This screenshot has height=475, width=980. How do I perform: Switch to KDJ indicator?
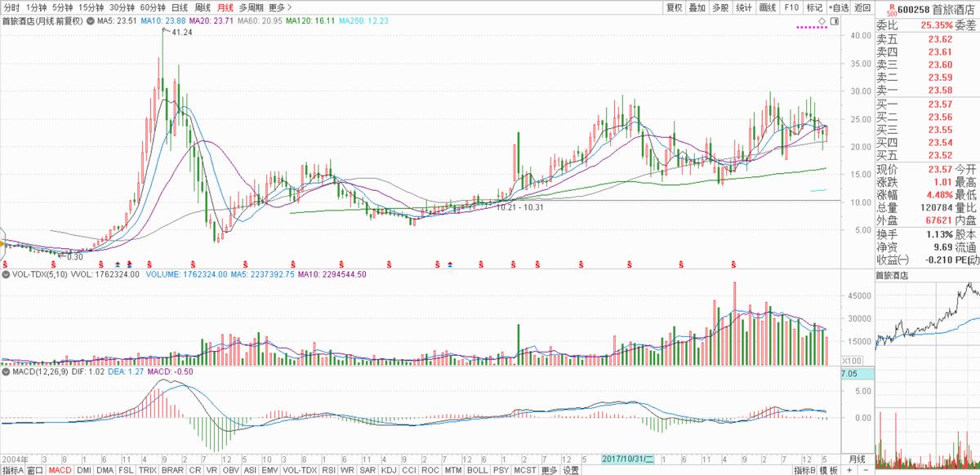pyautogui.click(x=388, y=470)
